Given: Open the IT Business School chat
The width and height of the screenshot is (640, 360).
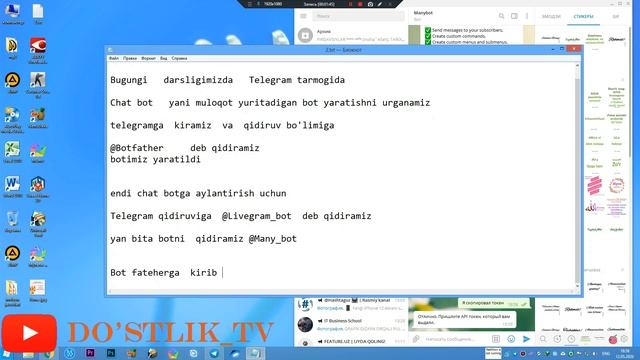Looking at the screenshot, I should tap(351, 324).
